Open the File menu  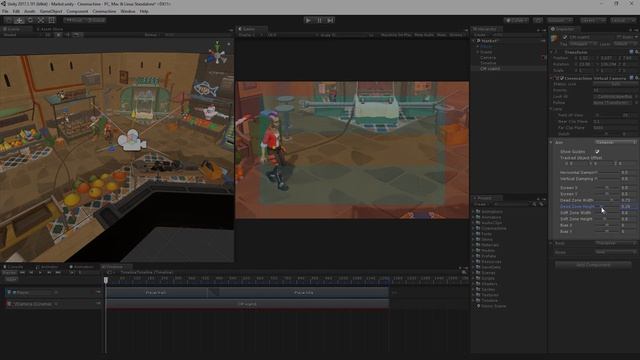[5, 11]
